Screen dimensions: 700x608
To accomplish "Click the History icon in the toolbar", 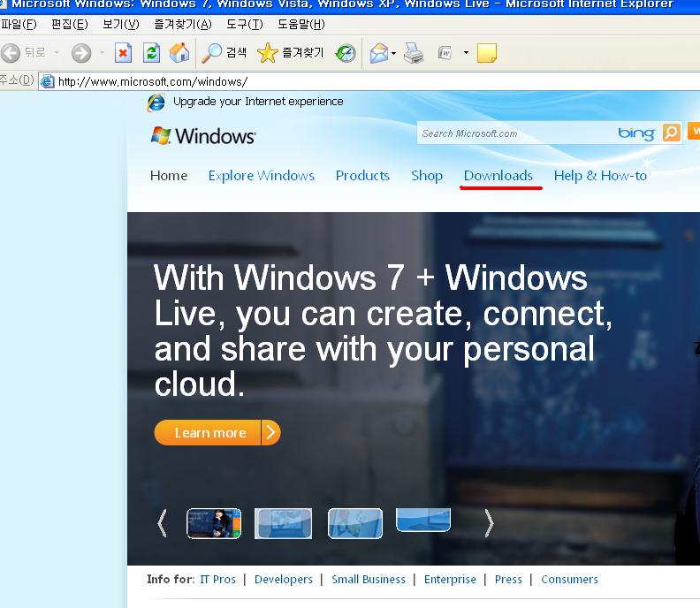I will 346,53.
